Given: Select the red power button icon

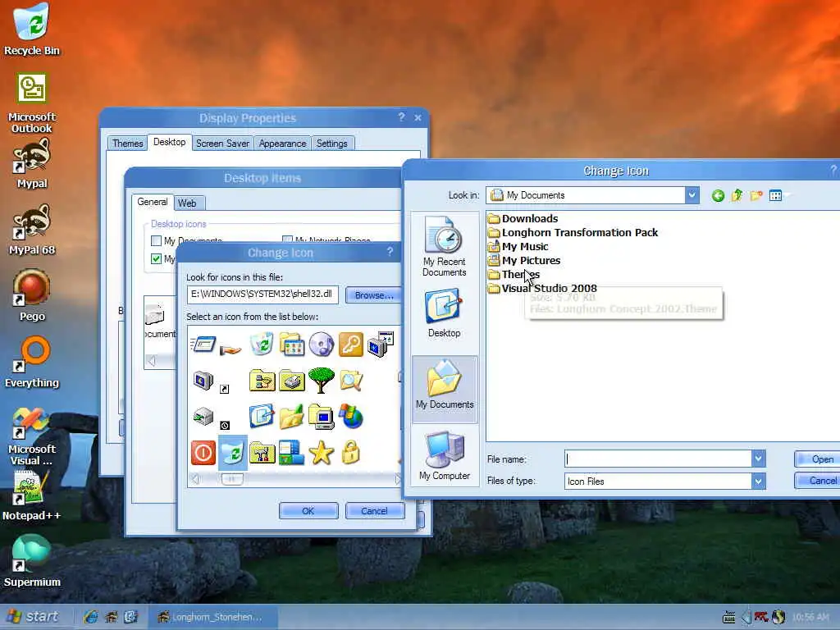Looking at the screenshot, I should pos(203,453).
